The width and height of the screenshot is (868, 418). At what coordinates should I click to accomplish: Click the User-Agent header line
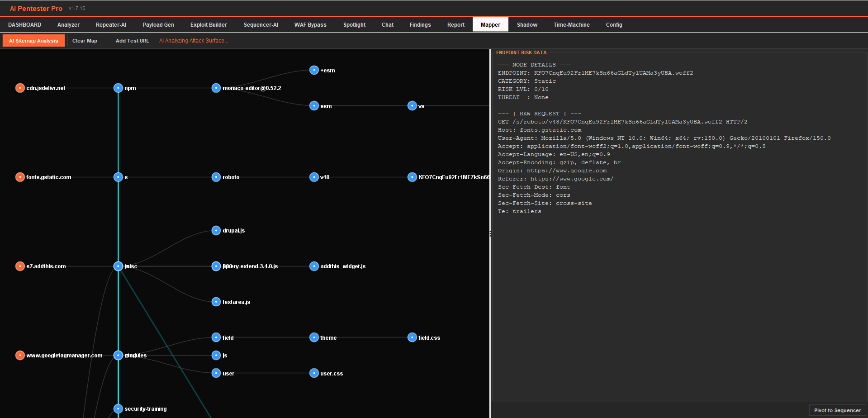pos(664,138)
